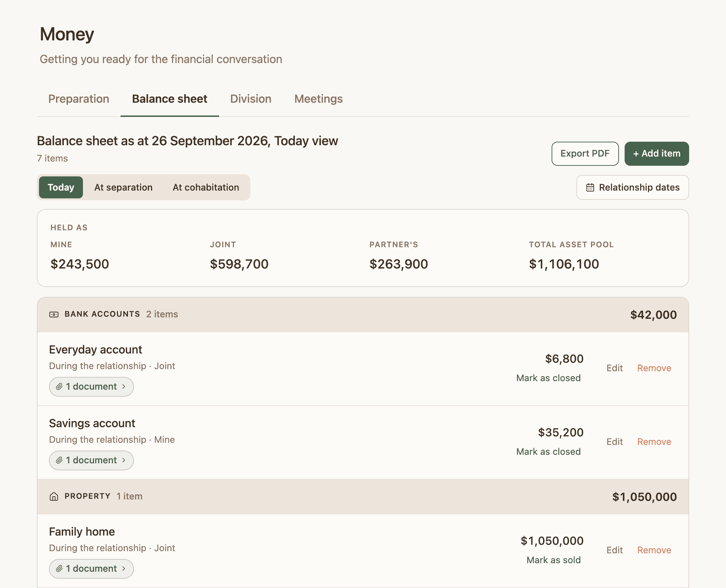Screen dimensions: 726x588
Task: Edit the Savings account entry
Action: click(615, 442)
